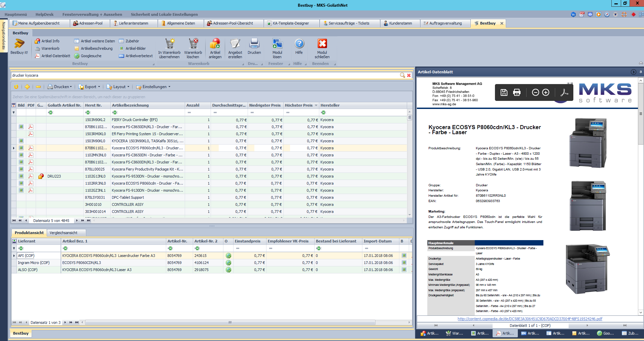The width and height of the screenshot is (644, 341).
Task: Click the Höchster Preis column sort arrow
Action: click(316, 105)
